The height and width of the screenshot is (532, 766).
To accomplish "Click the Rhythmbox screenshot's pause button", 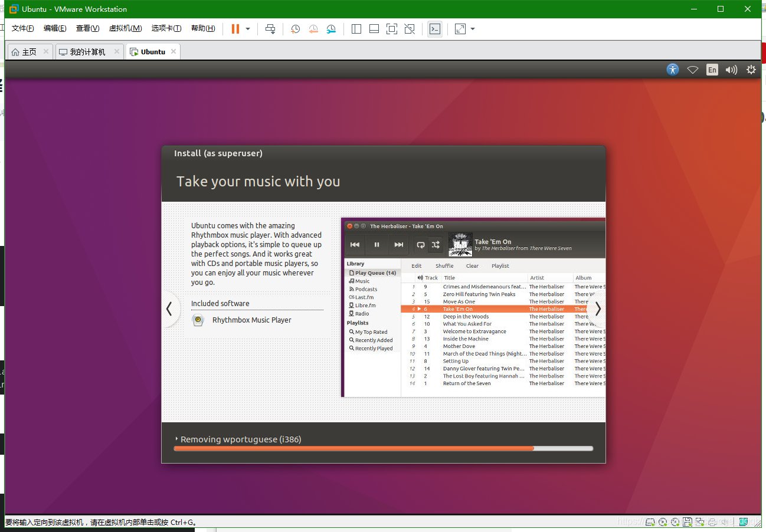I will point(377,244).
